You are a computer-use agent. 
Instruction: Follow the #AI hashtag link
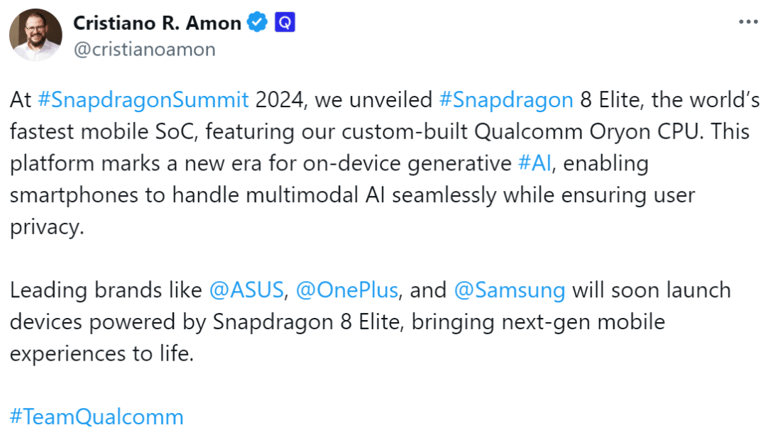[534, 163]
